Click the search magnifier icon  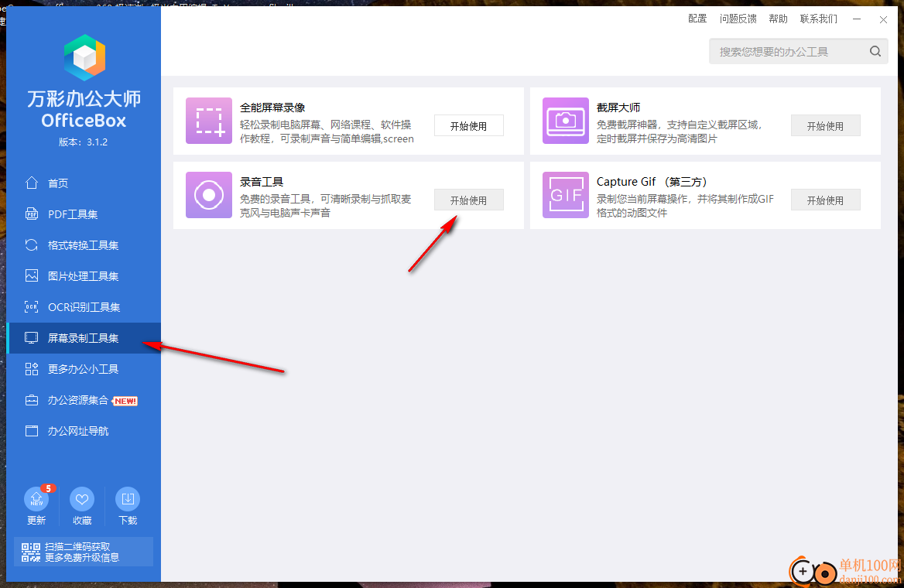tap(875, 51)
